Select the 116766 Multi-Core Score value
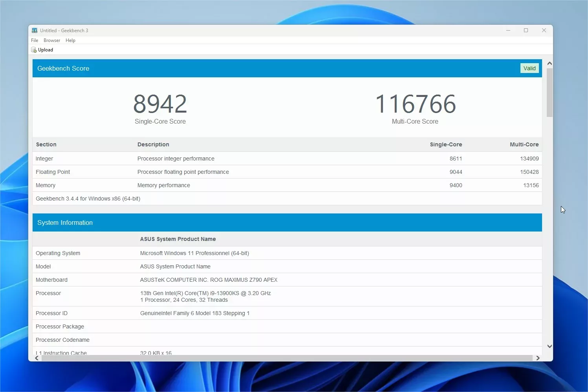This screenshot has width=588, height=392. pos(415,104)
